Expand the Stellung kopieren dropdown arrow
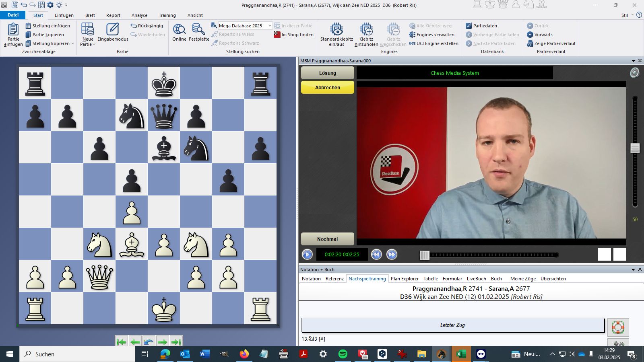 (x=73, y=43)
